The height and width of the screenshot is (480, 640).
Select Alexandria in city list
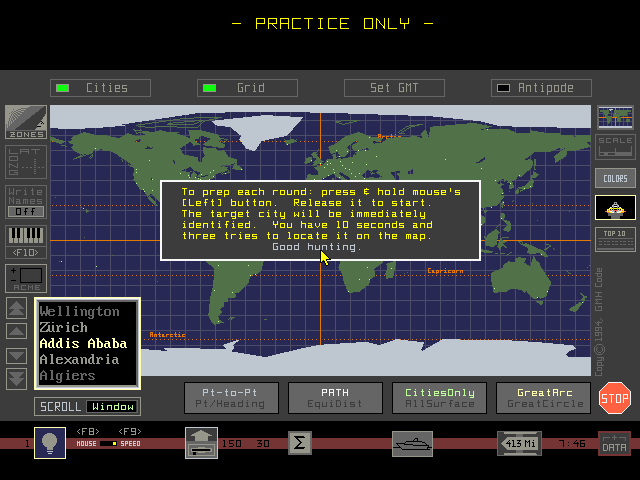pyautogui.click(x=79, y=360)
